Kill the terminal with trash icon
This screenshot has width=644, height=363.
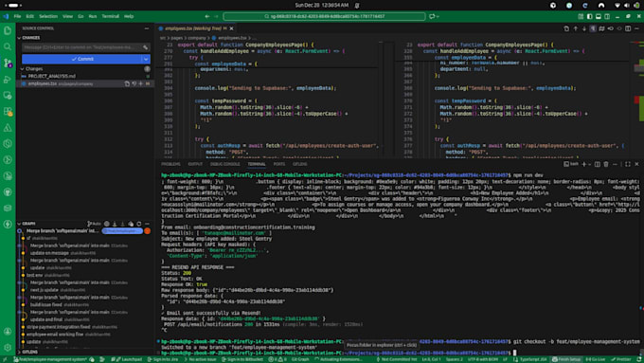click(x=606, y=164)
